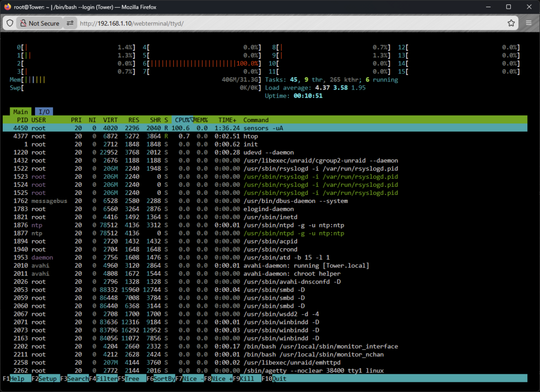Screen dimensions: 540x392
Task: Click the Firefox shield tracking protection icon
Action: [x=10, y=23]
